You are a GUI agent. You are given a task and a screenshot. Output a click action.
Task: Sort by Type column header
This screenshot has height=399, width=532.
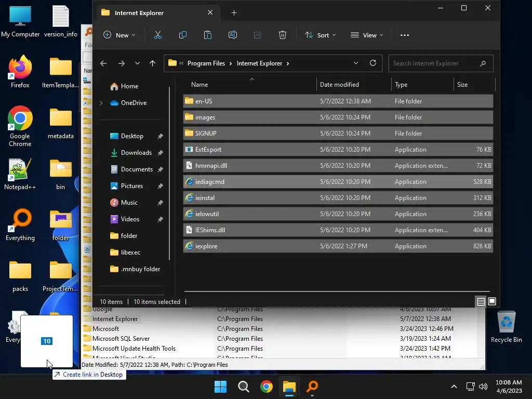pos(401,85)
